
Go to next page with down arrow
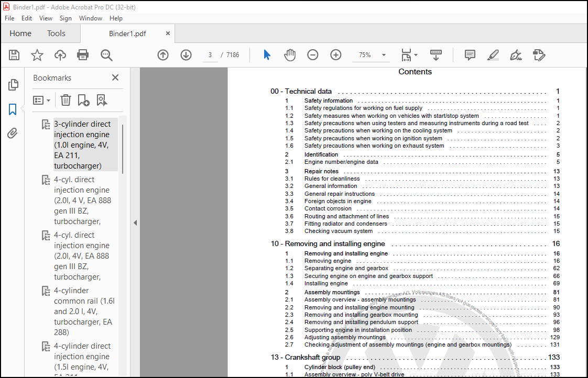186,55
